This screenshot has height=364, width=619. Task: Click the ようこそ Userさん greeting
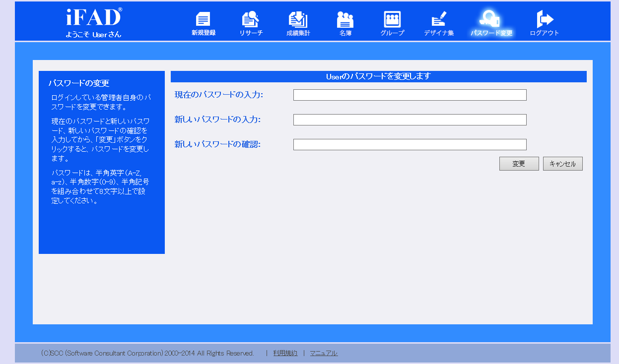point(93,35)
